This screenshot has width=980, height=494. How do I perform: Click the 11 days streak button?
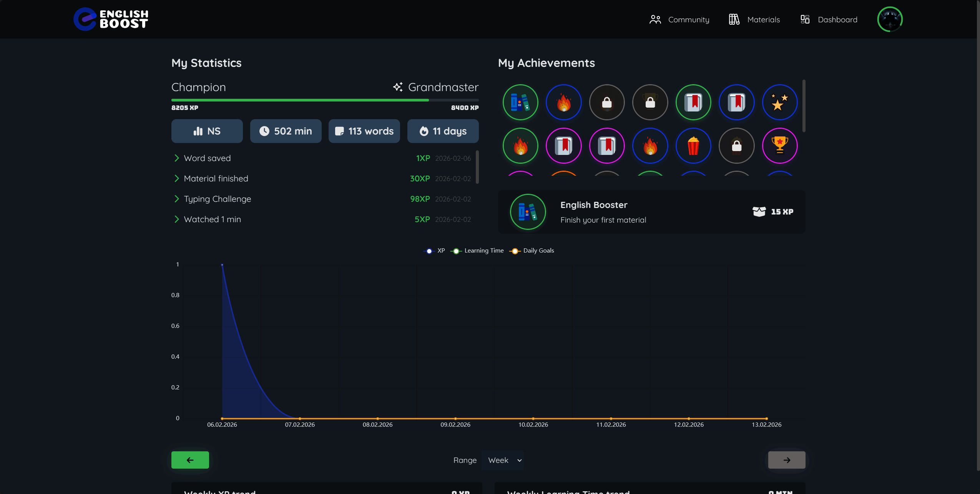[x=443, y=131]
